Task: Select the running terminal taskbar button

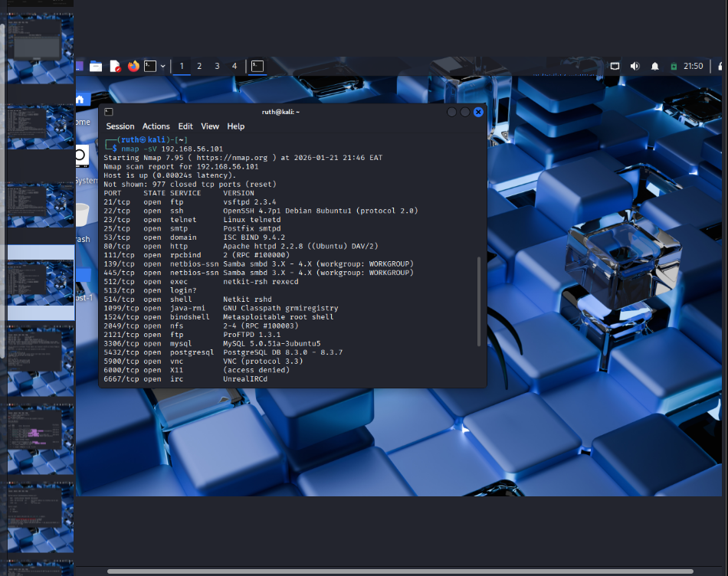Action: click(x=257, y=67)
